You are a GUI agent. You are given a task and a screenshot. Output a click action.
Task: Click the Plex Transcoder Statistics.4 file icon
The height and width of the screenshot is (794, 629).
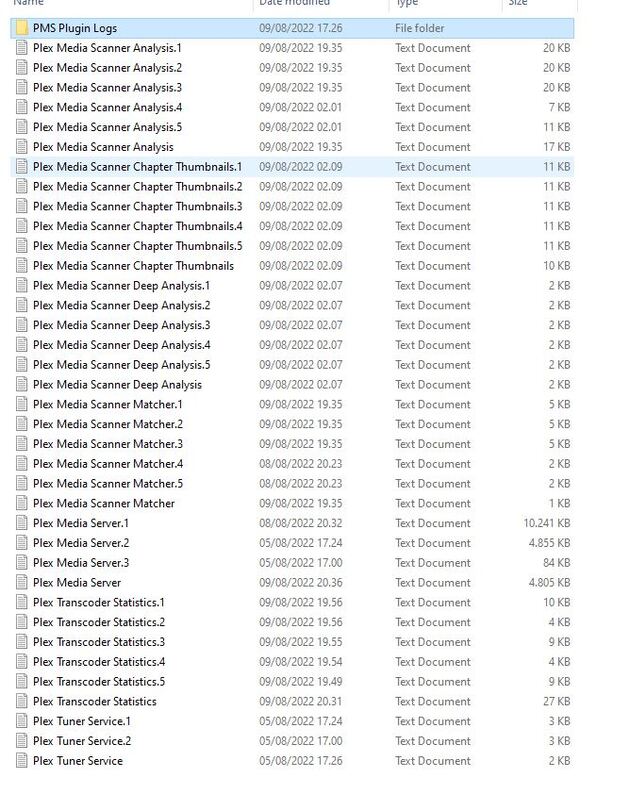[22, 661]
